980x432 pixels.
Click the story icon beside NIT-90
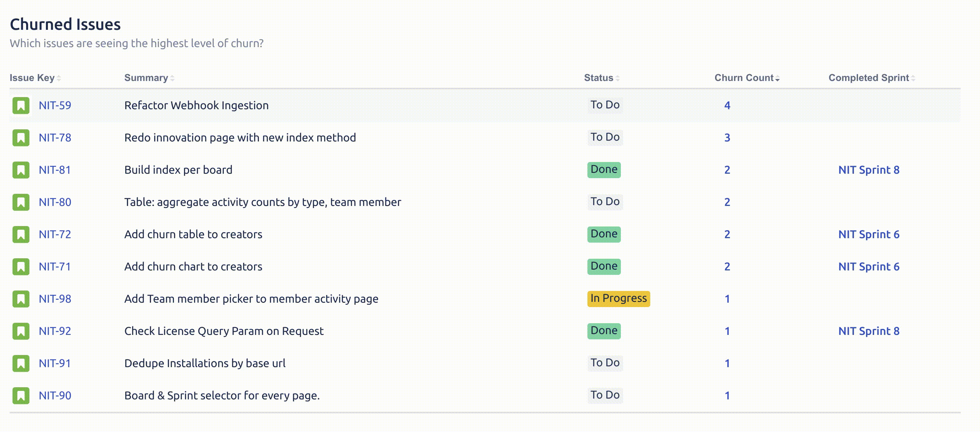[x=21, y=396]
